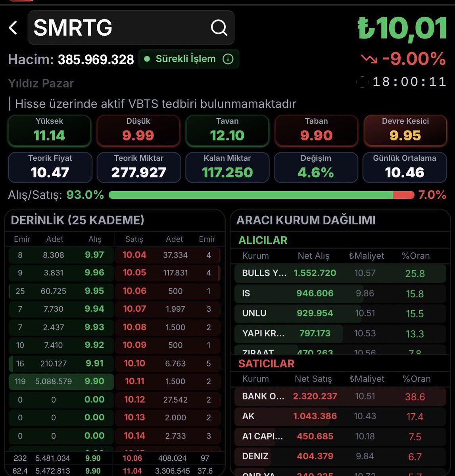This screenshot has width=455, height=476.
Task: Select ask price 10.05
Action: (134, 273)
